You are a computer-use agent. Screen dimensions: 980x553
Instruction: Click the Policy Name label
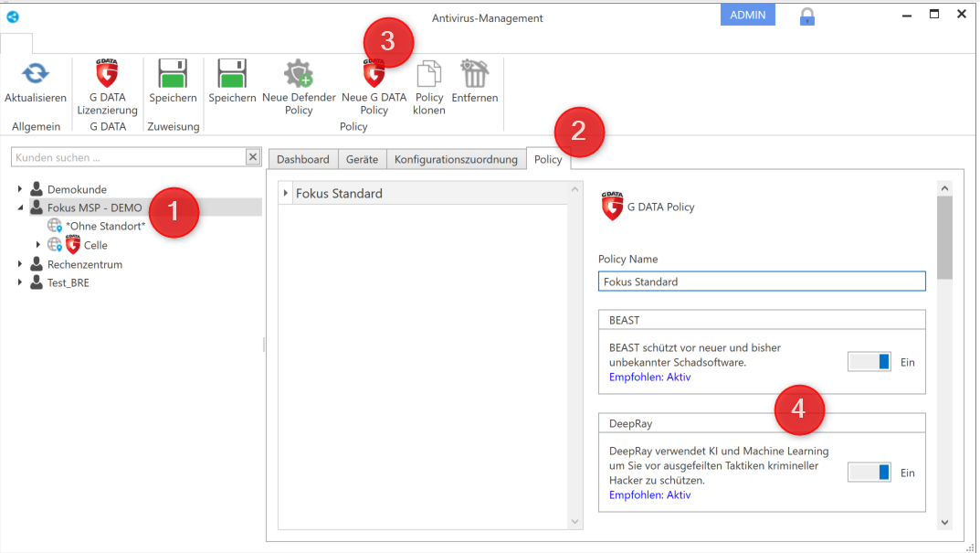click(627, 259)
